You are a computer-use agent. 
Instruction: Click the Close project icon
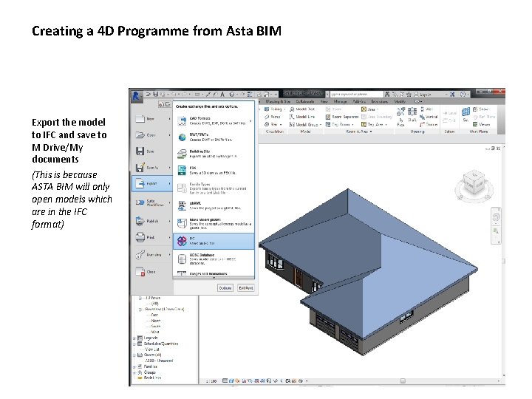click(140, 272)
